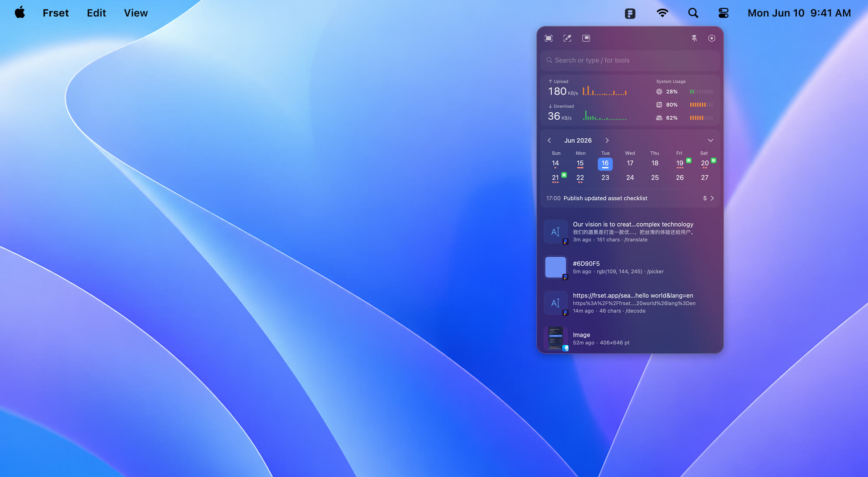Click the disk drive icon at 62%
Screen dimensions: 868x477
[x=659, y=118]
